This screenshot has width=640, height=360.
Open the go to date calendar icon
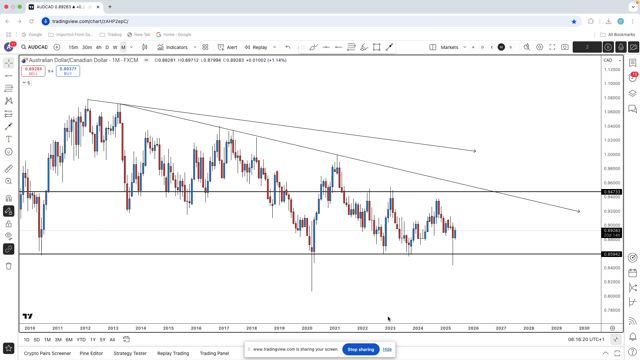click(127, 339)
